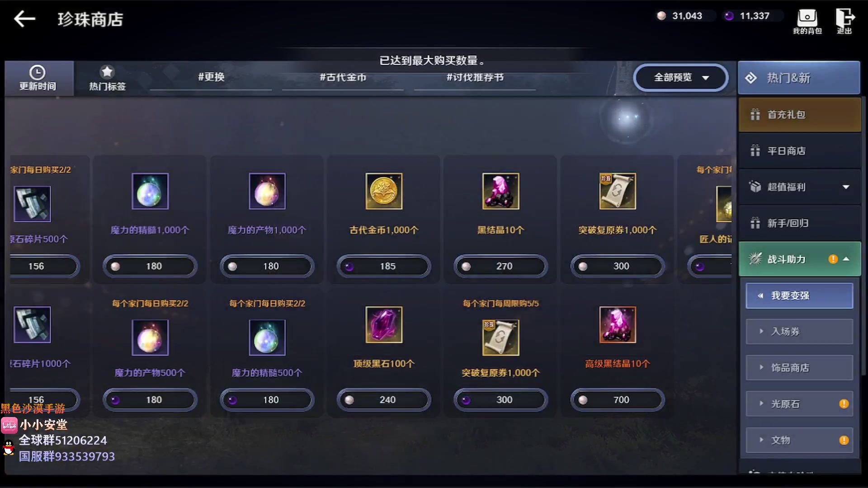Open the 首充礼包 menu entry
This screenshot has width=868, height=488.
coord(799,115)
